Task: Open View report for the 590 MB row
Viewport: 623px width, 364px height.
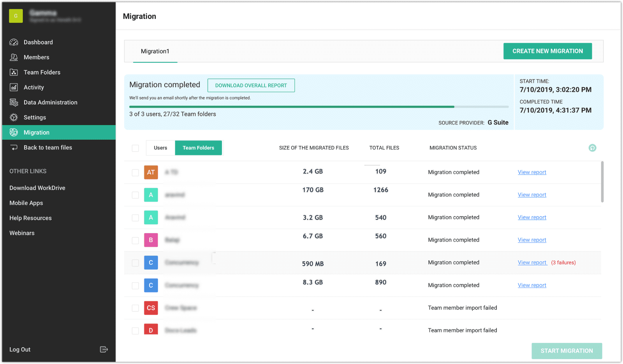Action: click(532, 263)
